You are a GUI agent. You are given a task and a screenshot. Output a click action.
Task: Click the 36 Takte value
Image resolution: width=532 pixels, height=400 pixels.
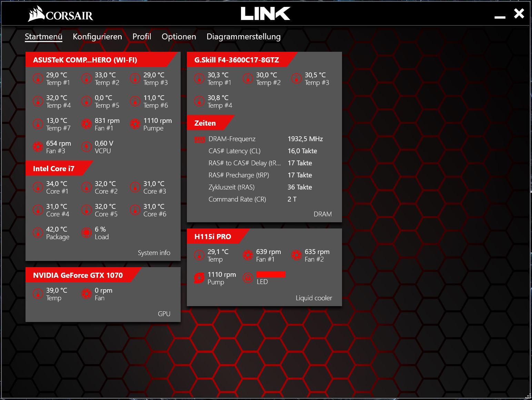[x=300, y=187]
